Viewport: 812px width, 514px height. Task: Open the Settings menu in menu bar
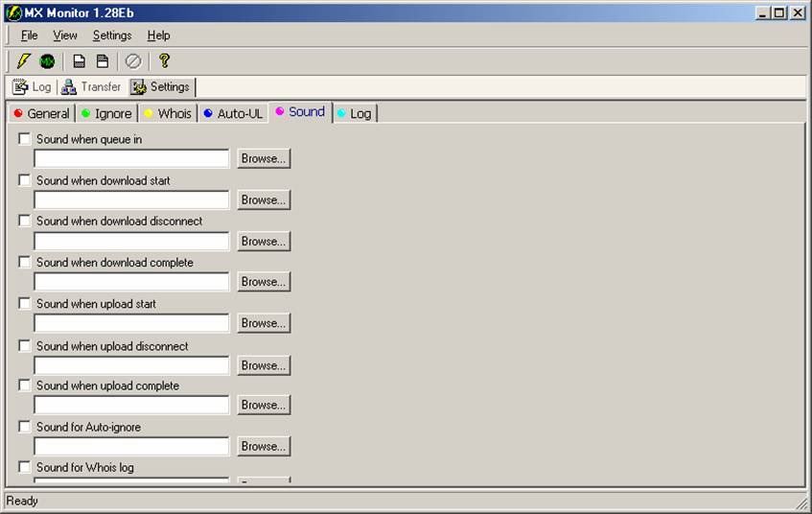[x=112, y=35]
